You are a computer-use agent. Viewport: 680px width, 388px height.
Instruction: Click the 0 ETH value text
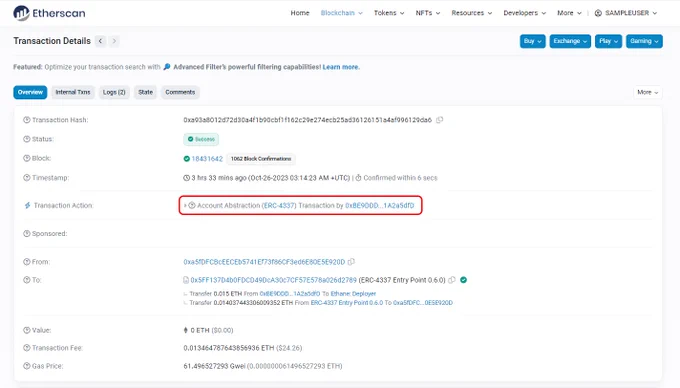(199, 330)
